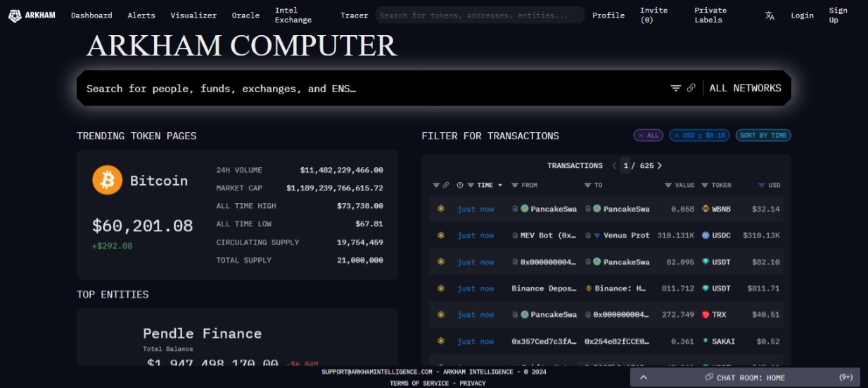
Task: Remove the USD ≥ $0.10 filter chip
Action: click(699, 135)
